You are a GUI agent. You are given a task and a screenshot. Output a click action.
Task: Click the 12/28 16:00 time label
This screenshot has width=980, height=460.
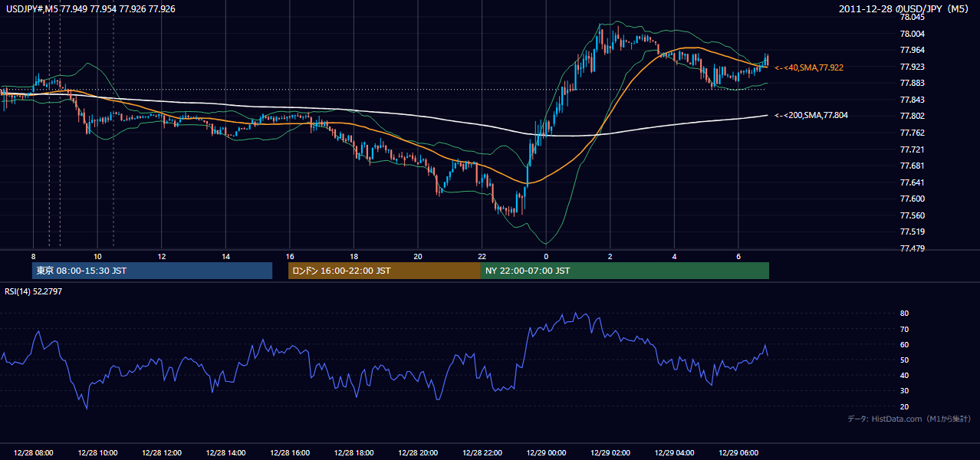(290, 453)
